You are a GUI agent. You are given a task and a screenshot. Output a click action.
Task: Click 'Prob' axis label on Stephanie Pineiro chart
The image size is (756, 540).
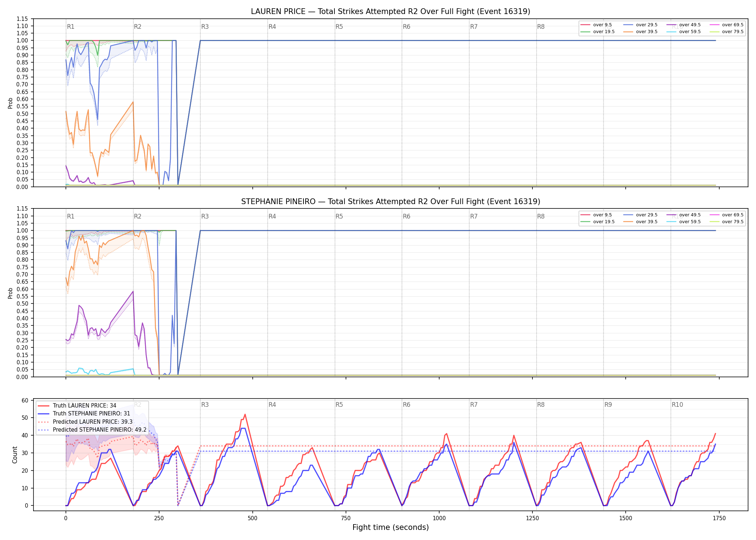10,293
